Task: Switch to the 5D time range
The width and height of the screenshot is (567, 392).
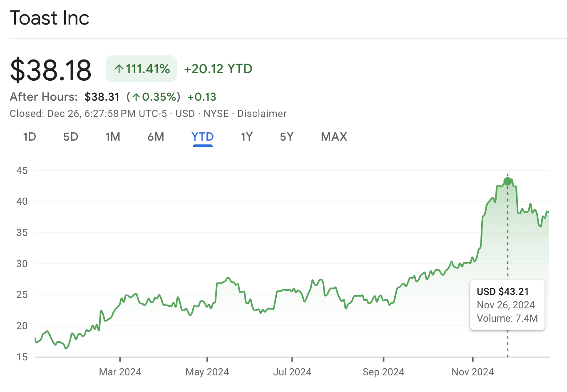Action: 70,136
